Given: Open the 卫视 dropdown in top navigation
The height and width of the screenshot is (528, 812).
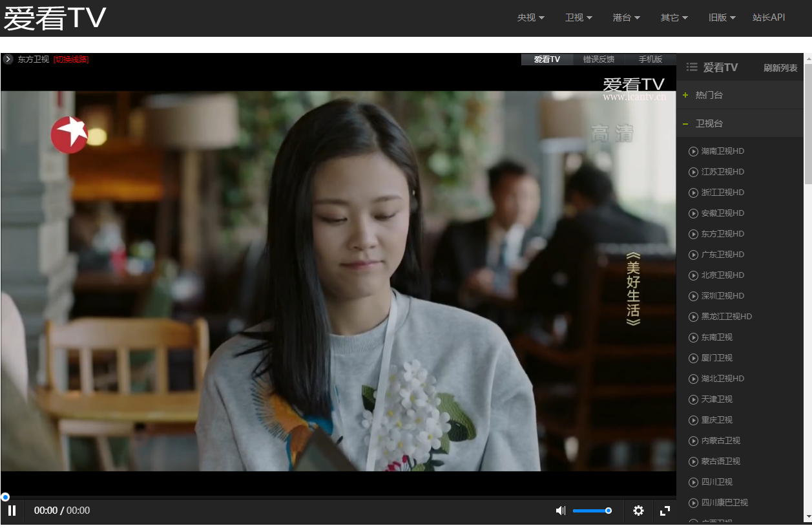Looking at the screenshot, I should (x=578, y=17).
